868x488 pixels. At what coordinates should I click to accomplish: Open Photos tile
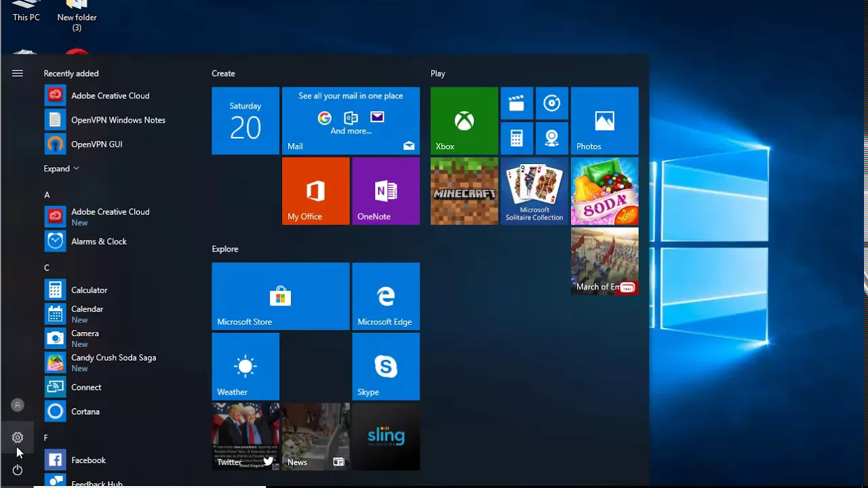pos(604,121)
